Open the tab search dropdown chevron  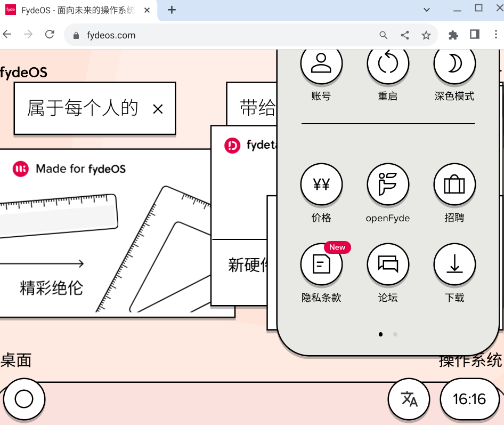pyautogui.click(x=427, y=10)
